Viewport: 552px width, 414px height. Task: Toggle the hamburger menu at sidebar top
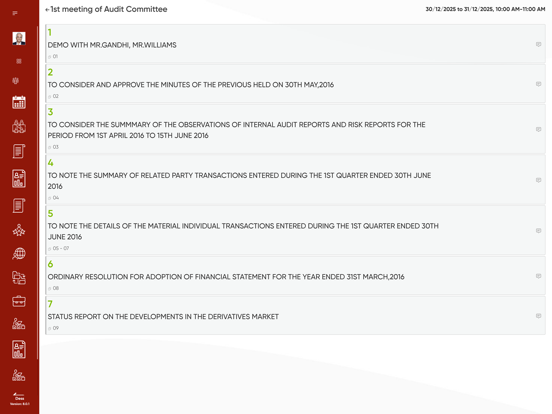(x=15, y=13)
